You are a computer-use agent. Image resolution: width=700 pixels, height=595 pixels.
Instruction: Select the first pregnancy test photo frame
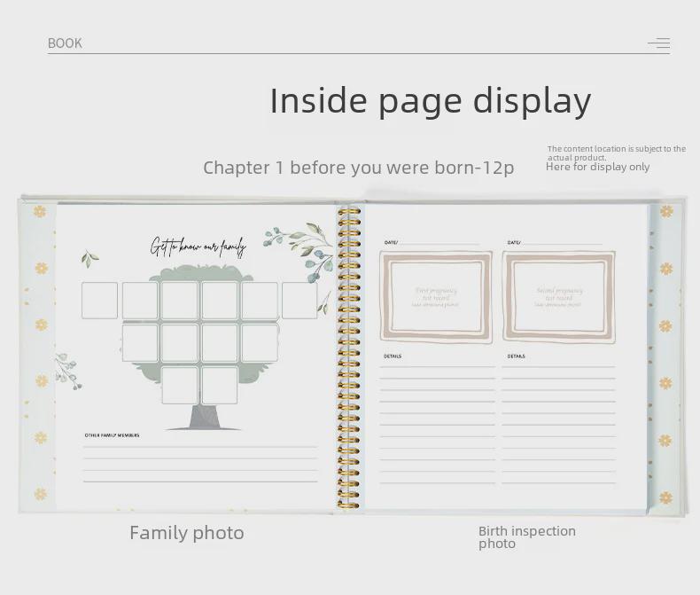tap(436, 297)
